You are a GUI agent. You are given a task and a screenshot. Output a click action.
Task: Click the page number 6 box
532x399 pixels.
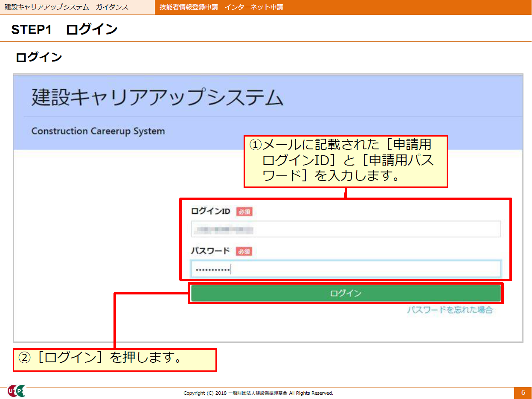523,393
